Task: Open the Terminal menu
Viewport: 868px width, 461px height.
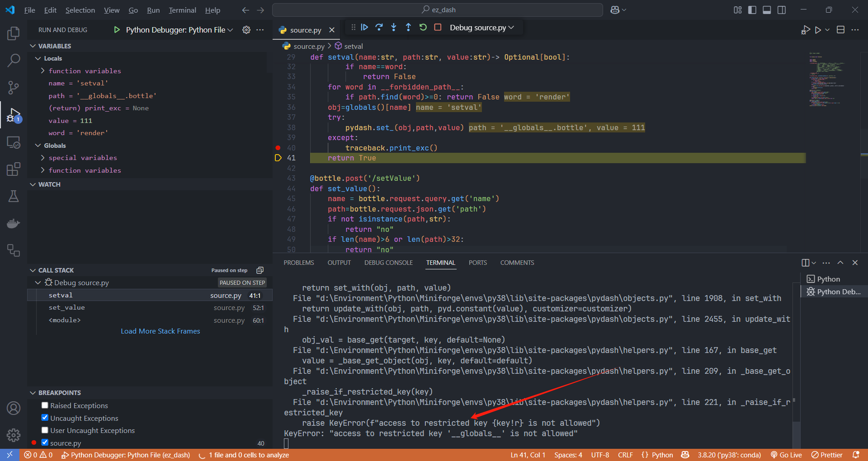Action: (182, 10)
